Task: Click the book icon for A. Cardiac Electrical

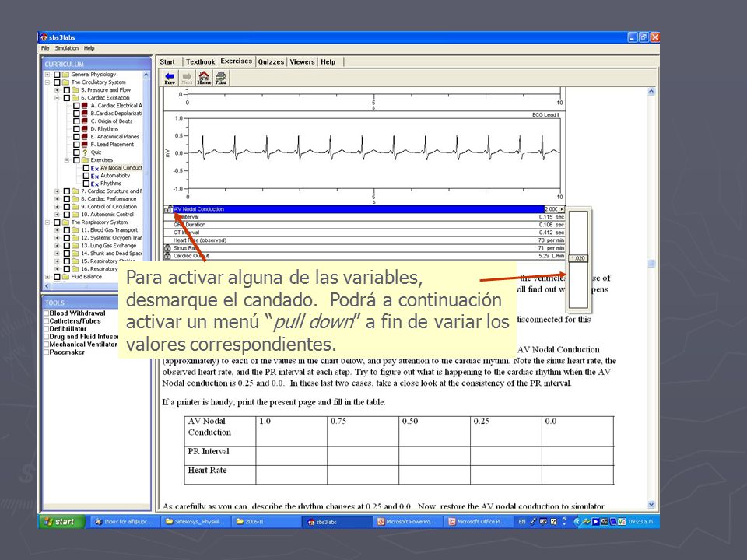Action: (x=85, y=106)
